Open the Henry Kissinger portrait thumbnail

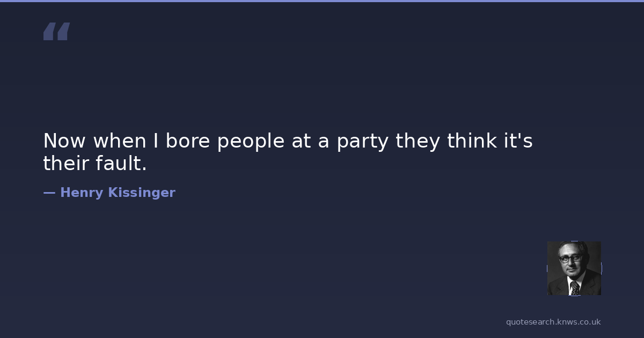[574, 268]
